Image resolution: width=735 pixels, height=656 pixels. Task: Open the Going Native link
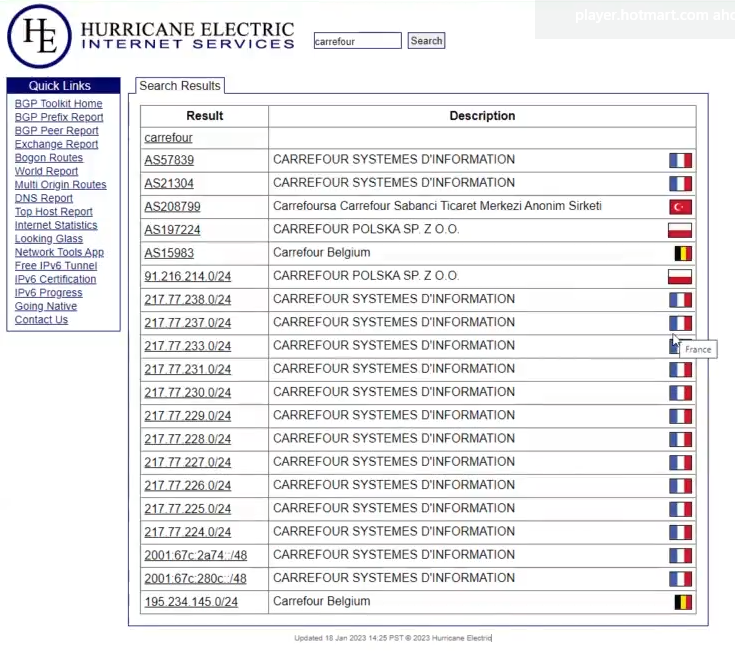[x=46, y=306]
